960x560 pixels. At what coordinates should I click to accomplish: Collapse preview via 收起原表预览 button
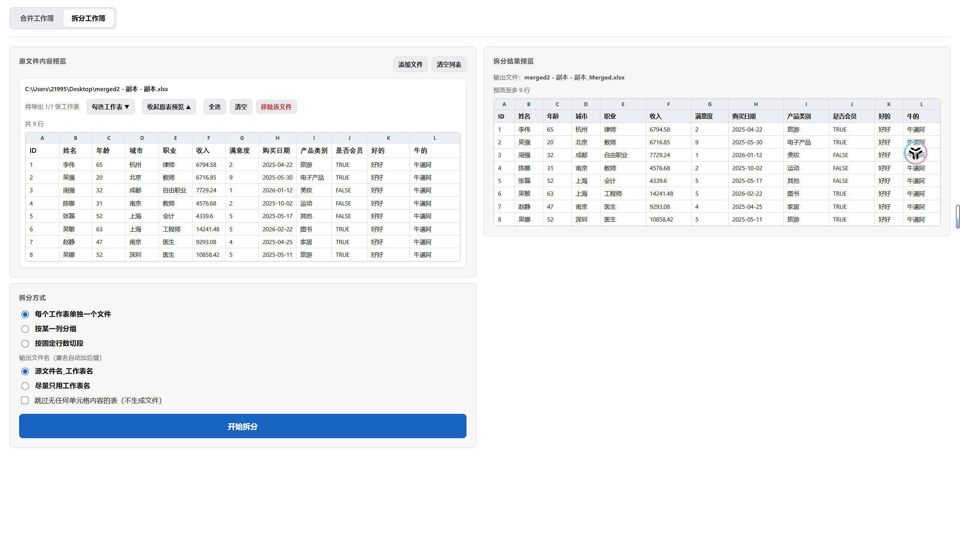[x=169, y=107]
